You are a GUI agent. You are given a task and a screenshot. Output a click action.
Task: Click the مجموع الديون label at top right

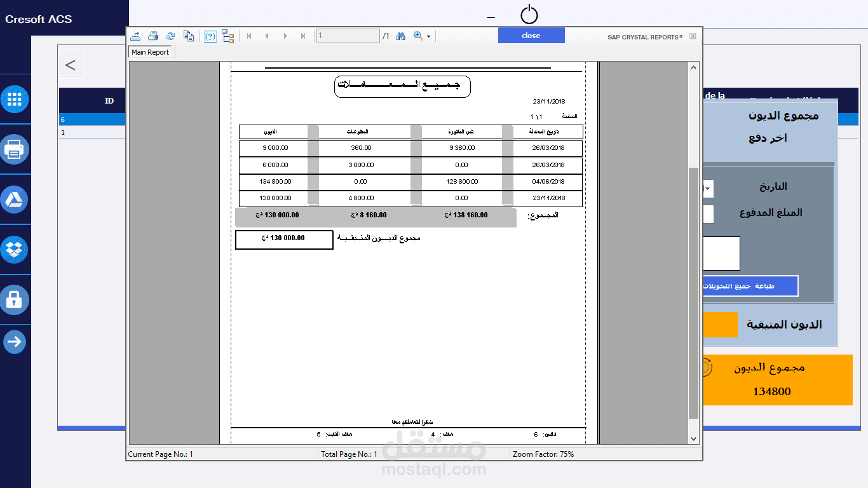[x=783, y=116]
